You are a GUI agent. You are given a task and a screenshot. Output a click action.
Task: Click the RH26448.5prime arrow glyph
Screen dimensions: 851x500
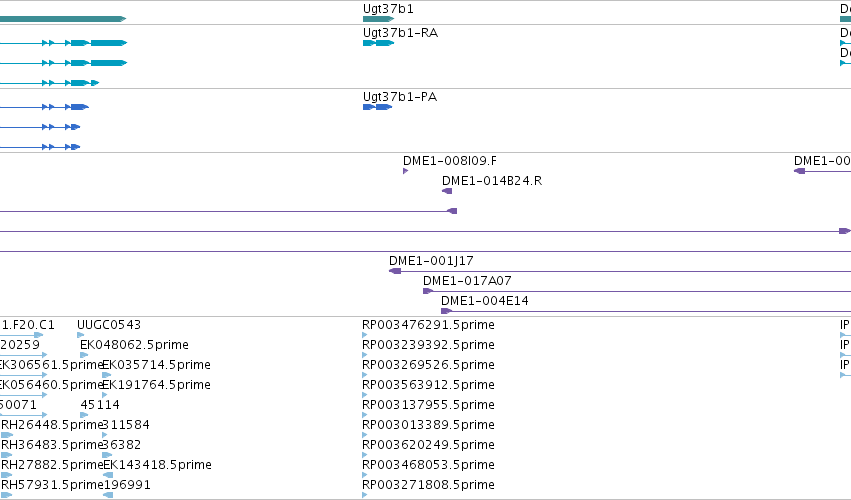(x=7, y=435)
